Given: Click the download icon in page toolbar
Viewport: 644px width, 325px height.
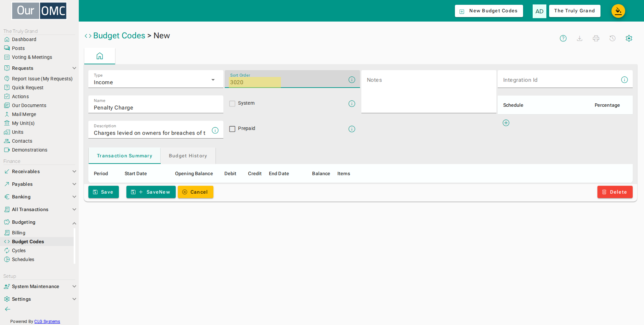Looking at the screenshot, I should click(x=580, y=38).
